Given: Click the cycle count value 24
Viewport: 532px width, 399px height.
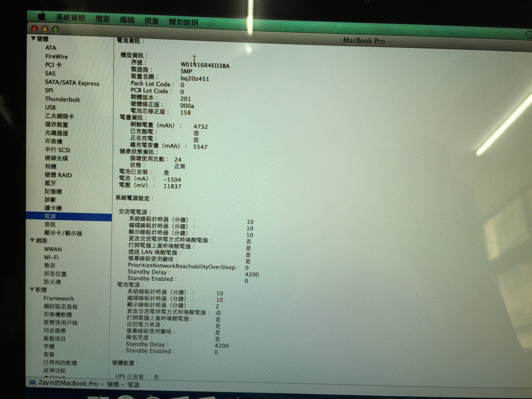Looking at the screenshot, I should click(x=178, y=160).
